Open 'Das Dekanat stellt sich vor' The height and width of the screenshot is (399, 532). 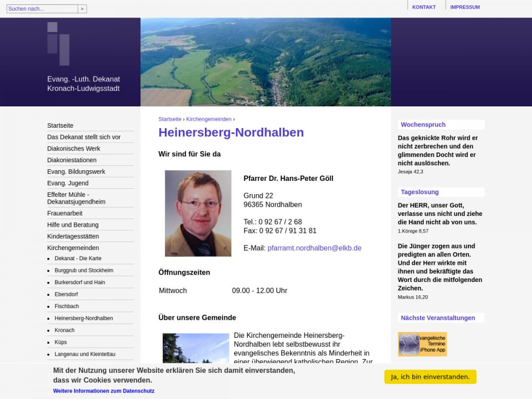click(x=84, y=137)
